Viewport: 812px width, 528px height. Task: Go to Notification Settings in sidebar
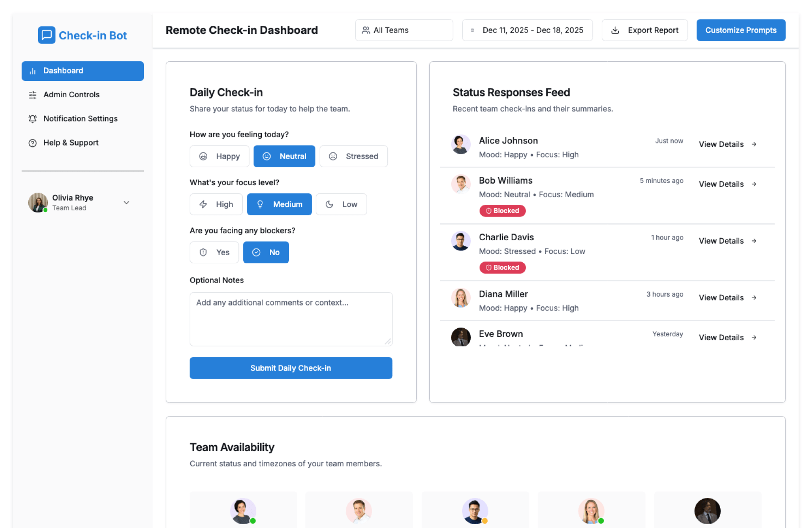pyautogui.click(x=80, y=119)
